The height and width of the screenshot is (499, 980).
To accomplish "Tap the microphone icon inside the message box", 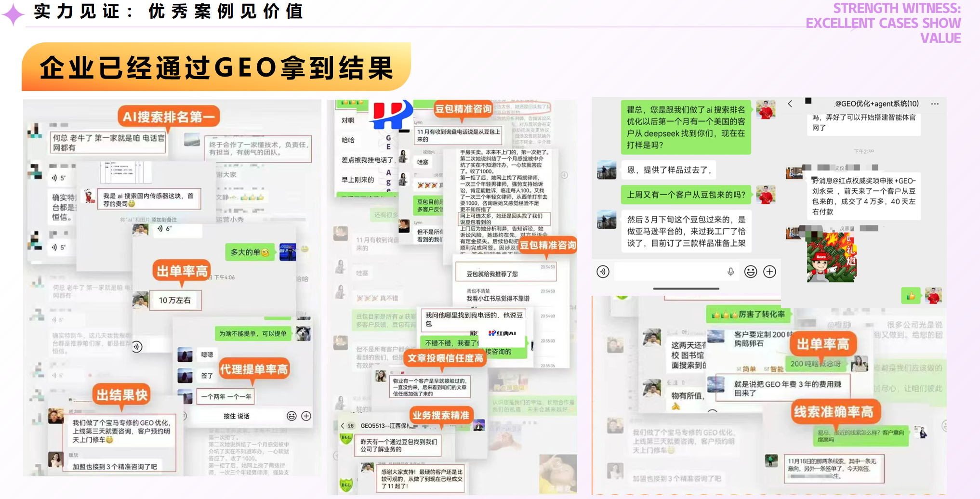I will click(x=730, y=272).
